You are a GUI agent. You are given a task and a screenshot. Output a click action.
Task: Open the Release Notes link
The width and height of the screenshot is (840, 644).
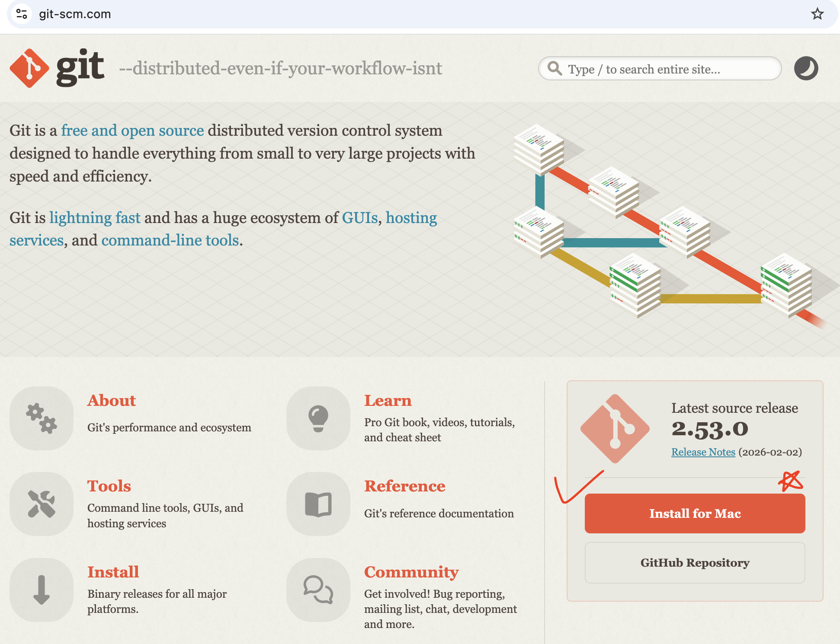point(703,452)
